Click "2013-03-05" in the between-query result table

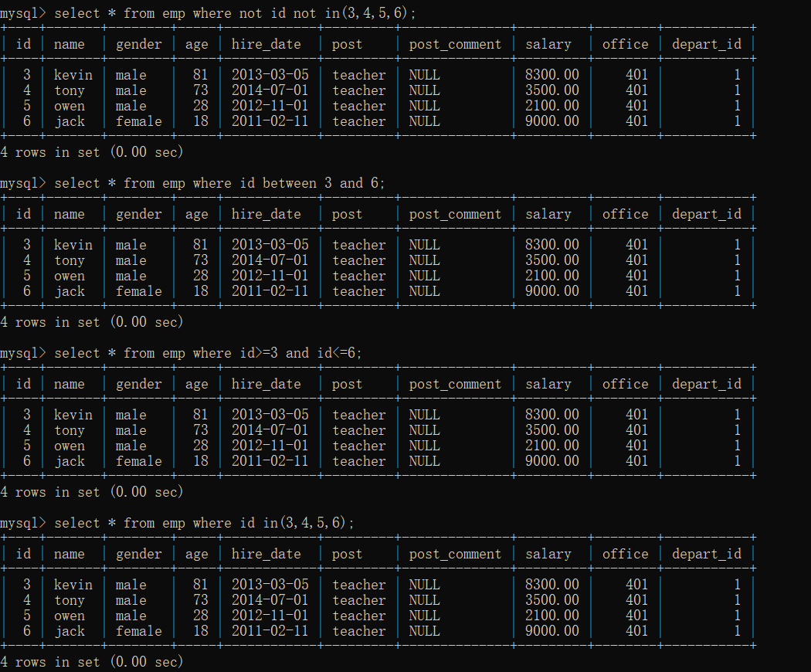(270, 245)
